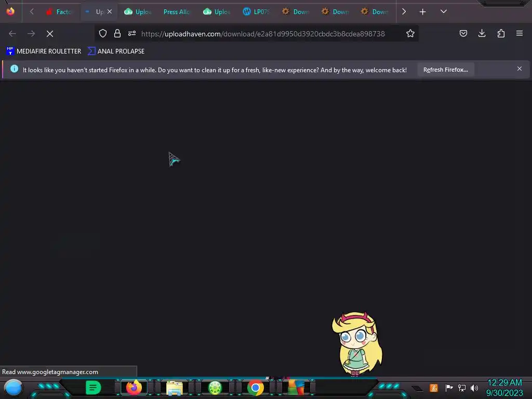Click the info icon in notification bar

click(x=14, y=69)
